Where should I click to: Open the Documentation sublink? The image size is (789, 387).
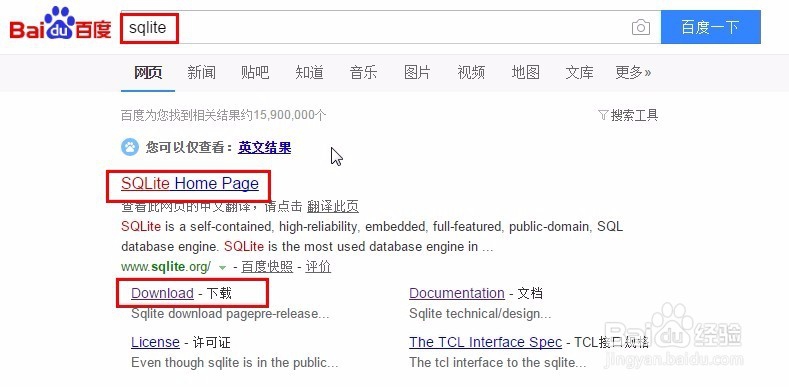457,293
